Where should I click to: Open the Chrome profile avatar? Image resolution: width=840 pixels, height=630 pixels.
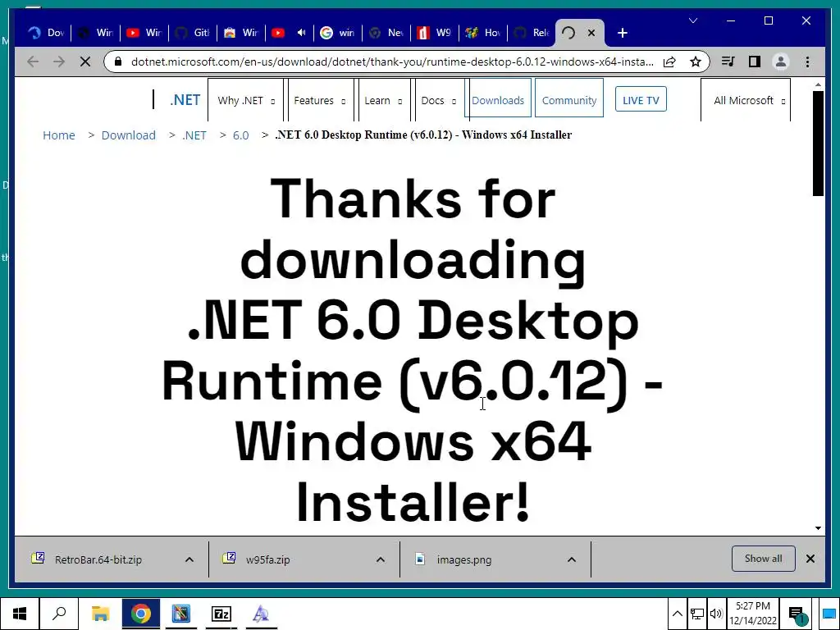781,62
